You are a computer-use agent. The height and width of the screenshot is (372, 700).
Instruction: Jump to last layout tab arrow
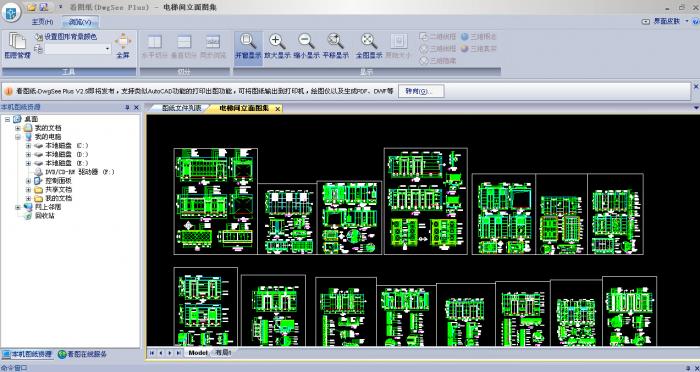point(178,353)
